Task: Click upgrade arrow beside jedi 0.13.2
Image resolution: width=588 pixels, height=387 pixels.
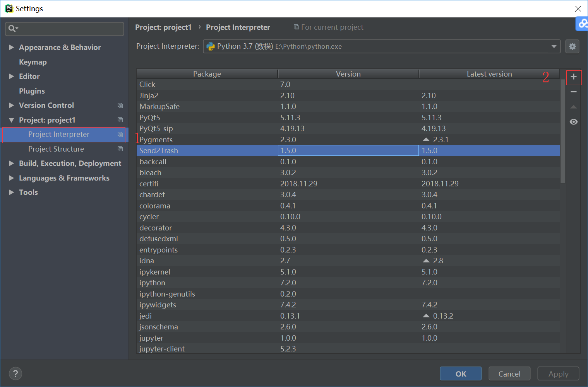Action: click(x=426, y=316)
